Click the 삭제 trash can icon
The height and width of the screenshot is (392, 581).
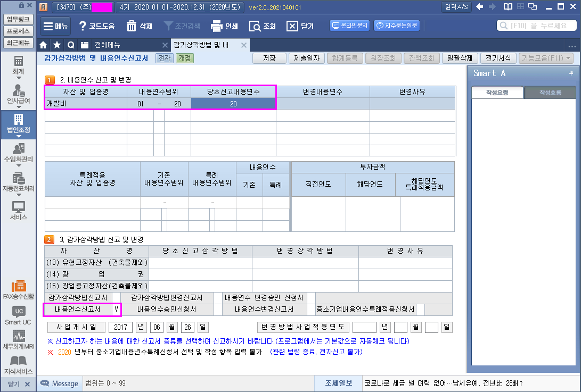point(132,26)
